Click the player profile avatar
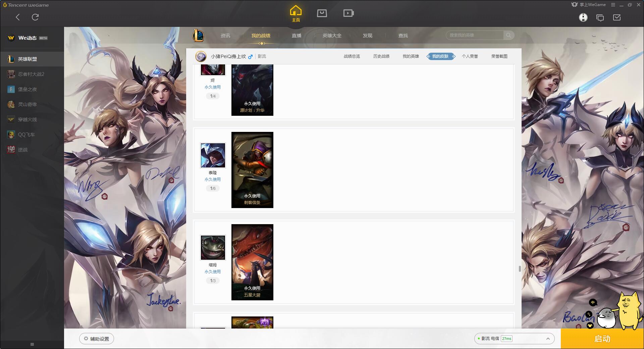Viewport: 644px width, 349px height. (201, 56)
